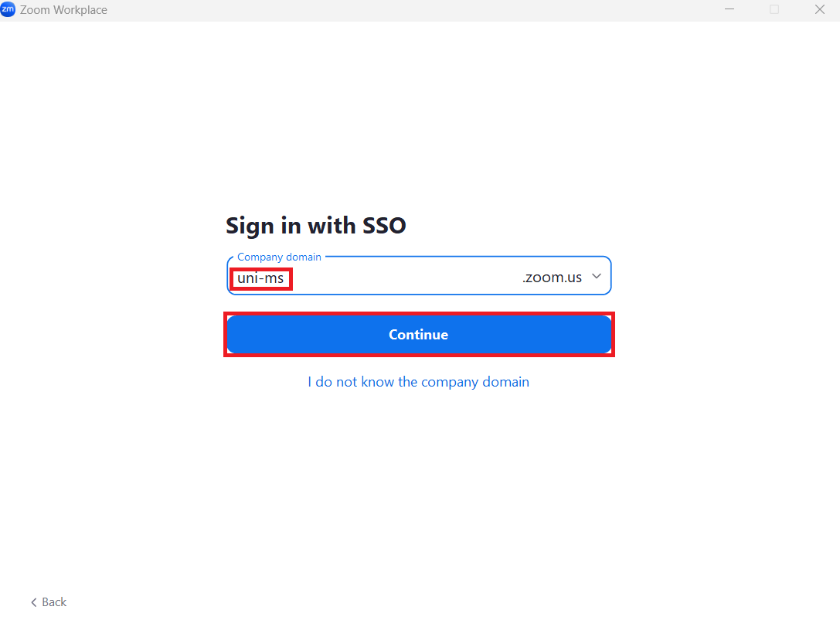Click the word "Back" at the bottom left
Image resolution: width=840 pixels, height=627 pixels.
tap(54, 602)
